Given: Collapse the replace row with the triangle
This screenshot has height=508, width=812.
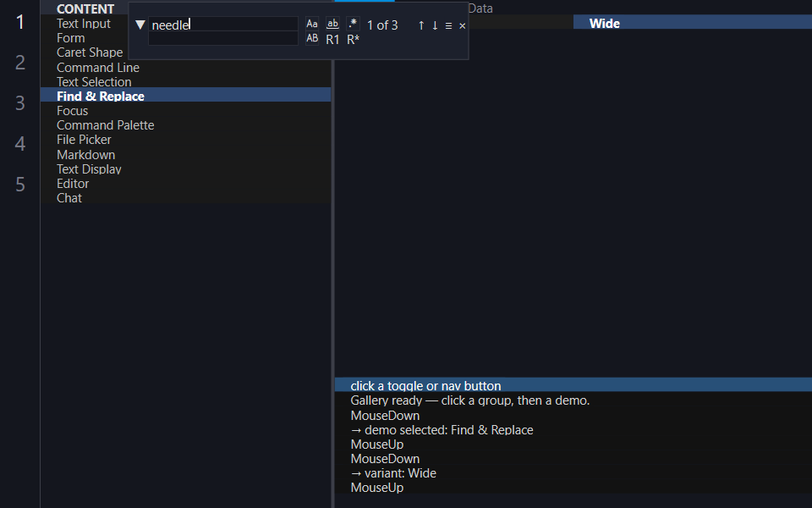Looking at the screenshot, I should (x=140, y=25).
